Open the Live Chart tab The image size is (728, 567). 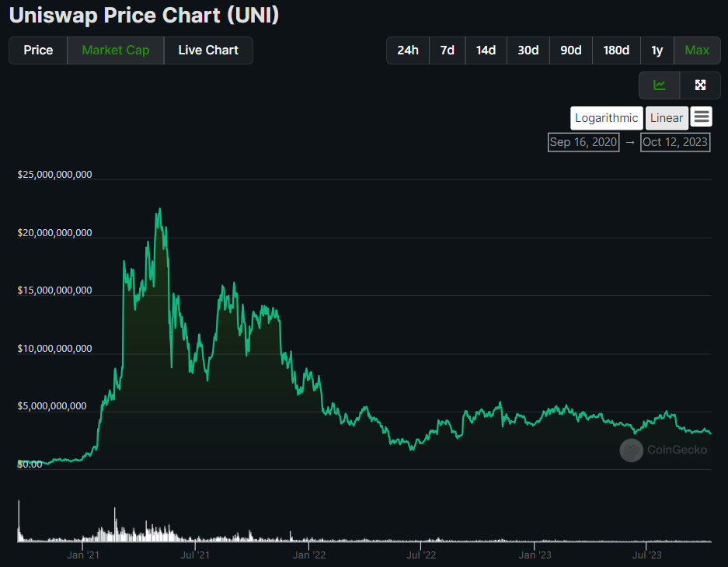pos(208,50)
